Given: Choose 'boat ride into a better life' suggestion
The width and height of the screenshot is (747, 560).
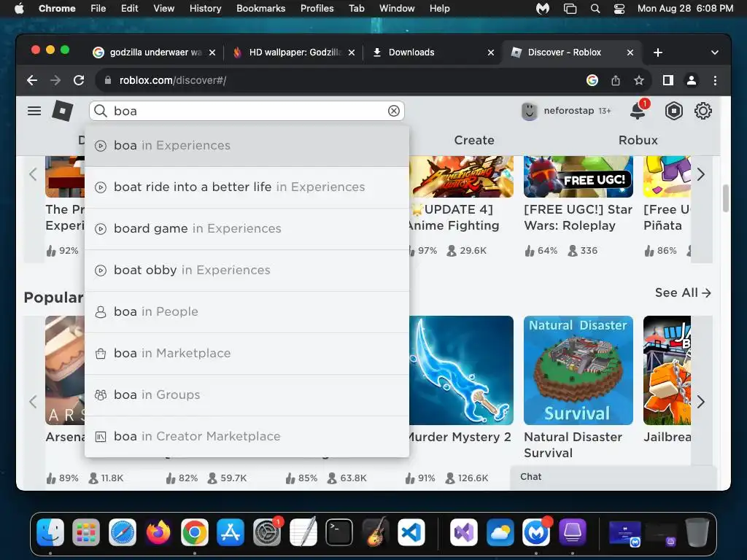Looking at the screenshot, I should (x=247, y=187).
